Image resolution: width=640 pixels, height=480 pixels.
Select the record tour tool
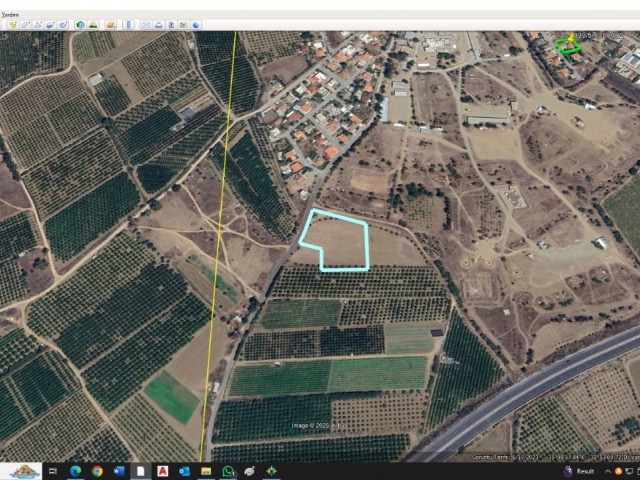[63, 25]
